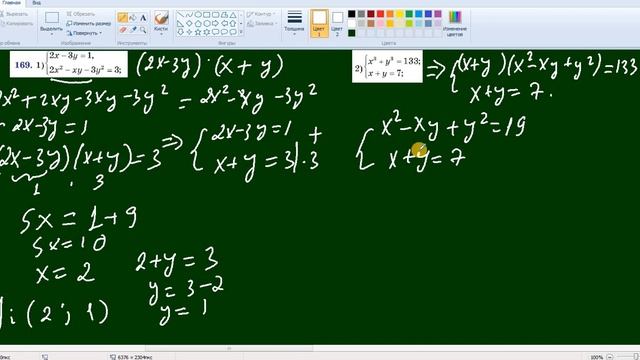The width and height of the screenshot is (640, 360).
Task: Click the Вырезать cut button
Action: [x=14, y=14]
